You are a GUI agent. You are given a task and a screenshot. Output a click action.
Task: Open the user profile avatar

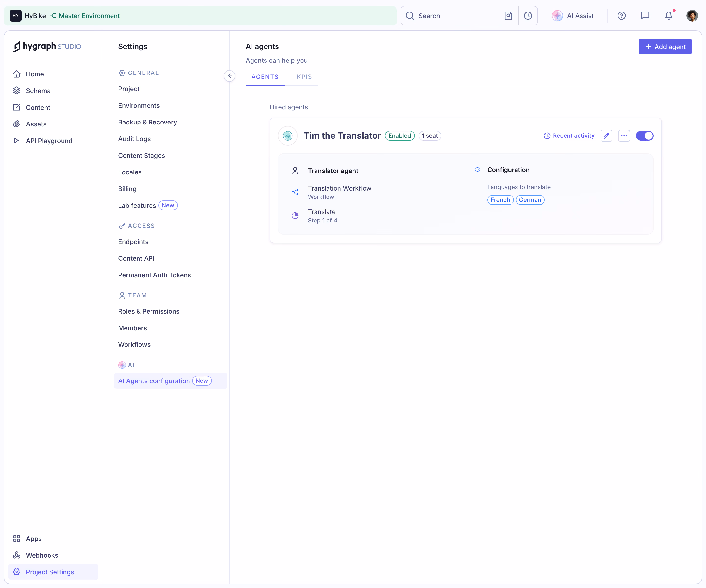coord(692,16)
